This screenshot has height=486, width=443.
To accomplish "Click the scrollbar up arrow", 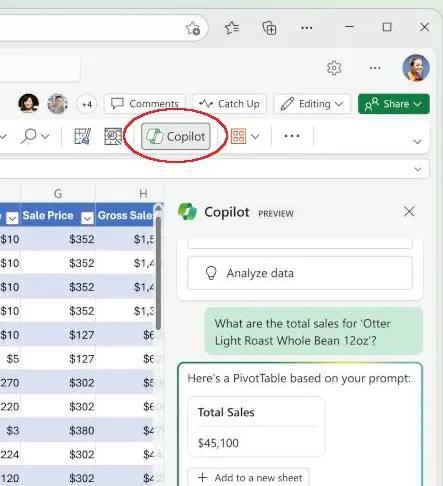I will click(x=159, y=208).
